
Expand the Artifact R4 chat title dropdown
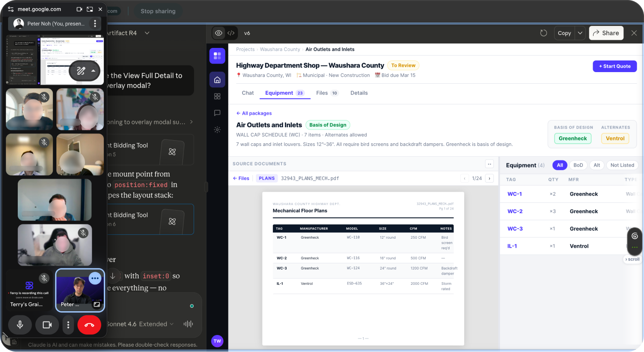[x=147, y=33]
